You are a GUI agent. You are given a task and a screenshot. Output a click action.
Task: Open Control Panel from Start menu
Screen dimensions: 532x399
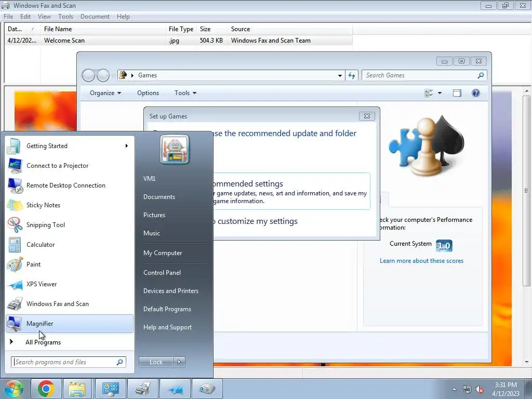click(162, 272)
